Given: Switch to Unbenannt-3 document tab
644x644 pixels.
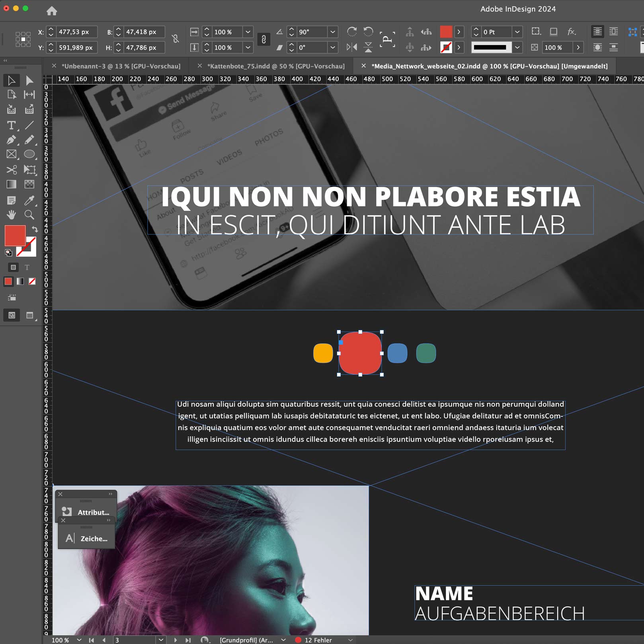Looking at the screenshot, I should [121, 66].
